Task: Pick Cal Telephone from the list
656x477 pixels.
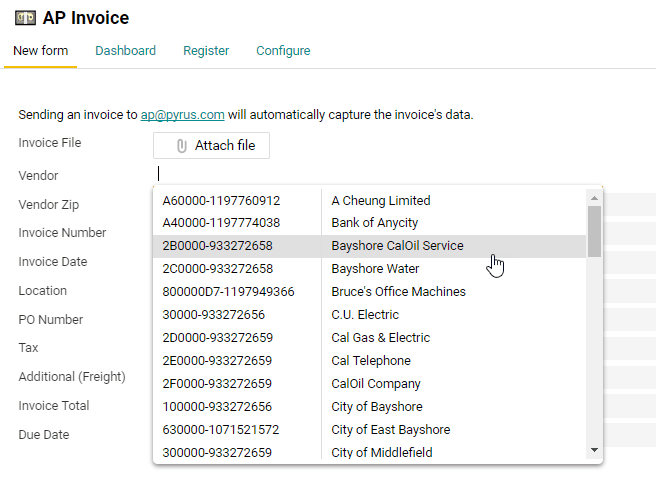Action: click(371, 361)
